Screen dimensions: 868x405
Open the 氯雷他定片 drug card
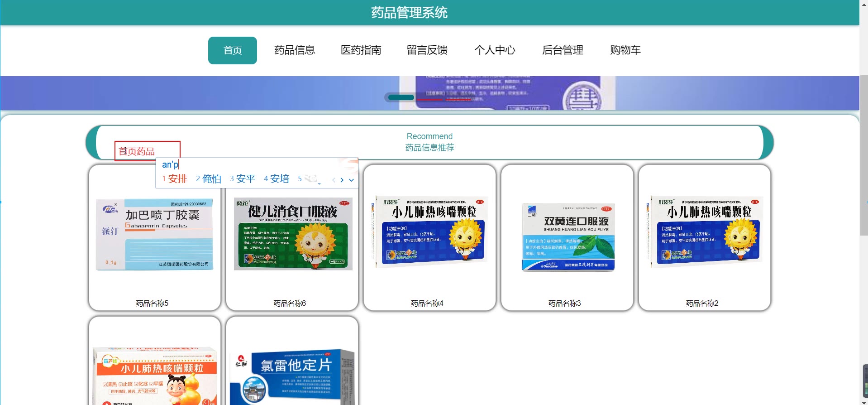[x=292, y=361]
